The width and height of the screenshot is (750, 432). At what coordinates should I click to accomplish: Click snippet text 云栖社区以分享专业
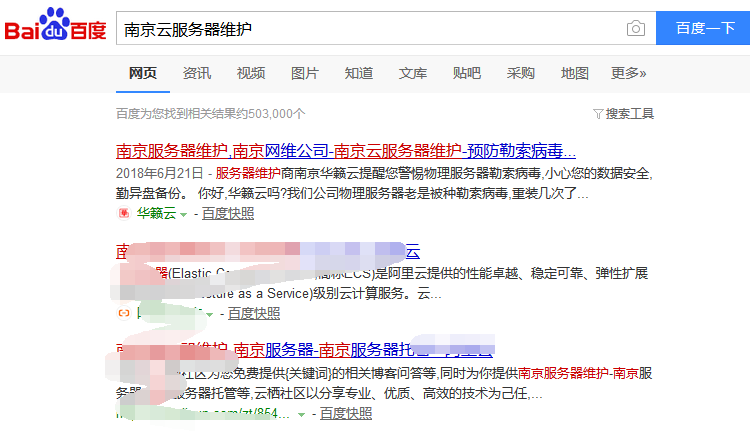click(313, 393)
